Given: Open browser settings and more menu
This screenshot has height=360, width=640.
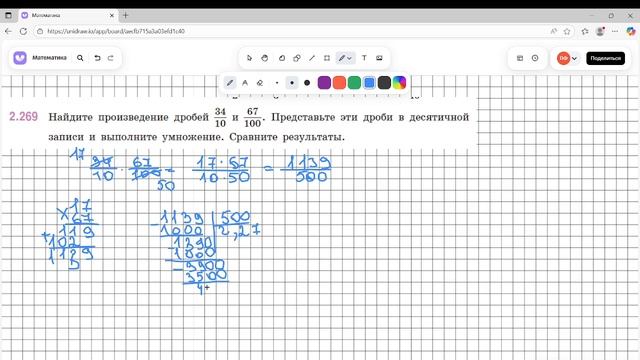Looking at the screenshot, I should coord(615,31).
